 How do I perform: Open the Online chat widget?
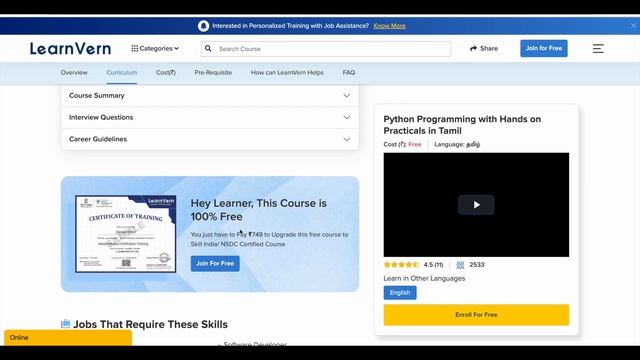click(x=68, y=338)
